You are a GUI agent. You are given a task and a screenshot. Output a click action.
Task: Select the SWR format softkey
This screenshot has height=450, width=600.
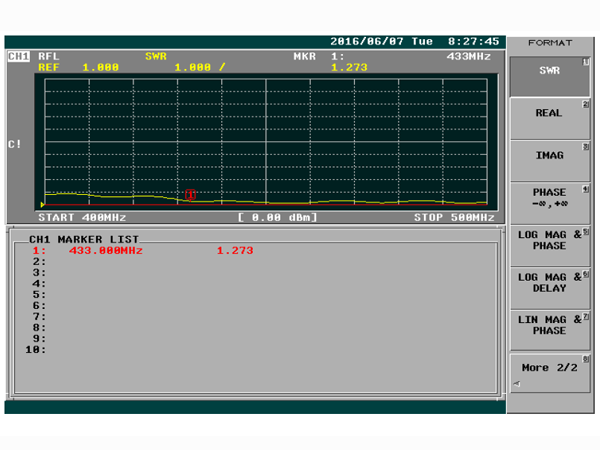point(549,77)
